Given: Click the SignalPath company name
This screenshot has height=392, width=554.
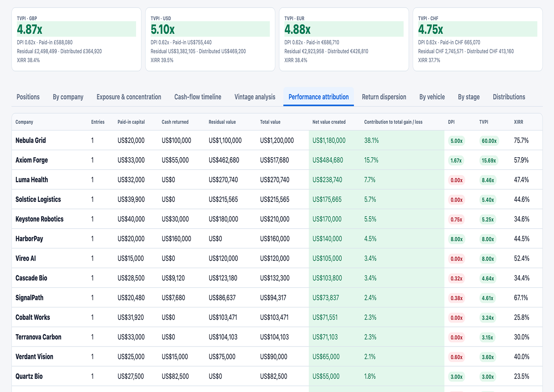Looking at the screenshot, I should click(x=29, y=298).
